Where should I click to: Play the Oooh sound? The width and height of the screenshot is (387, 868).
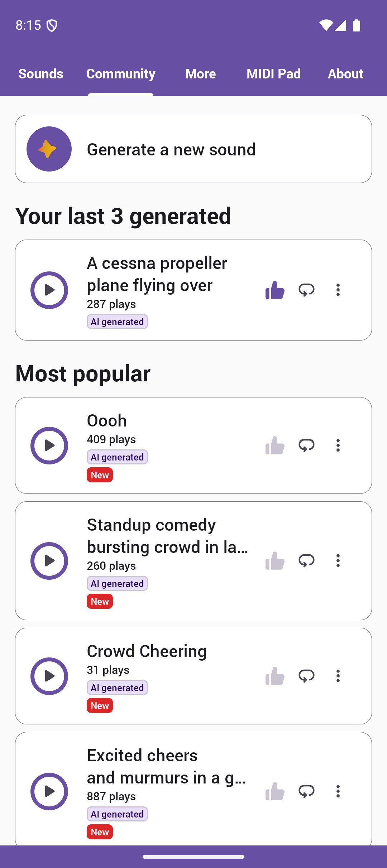click(49, 445)
